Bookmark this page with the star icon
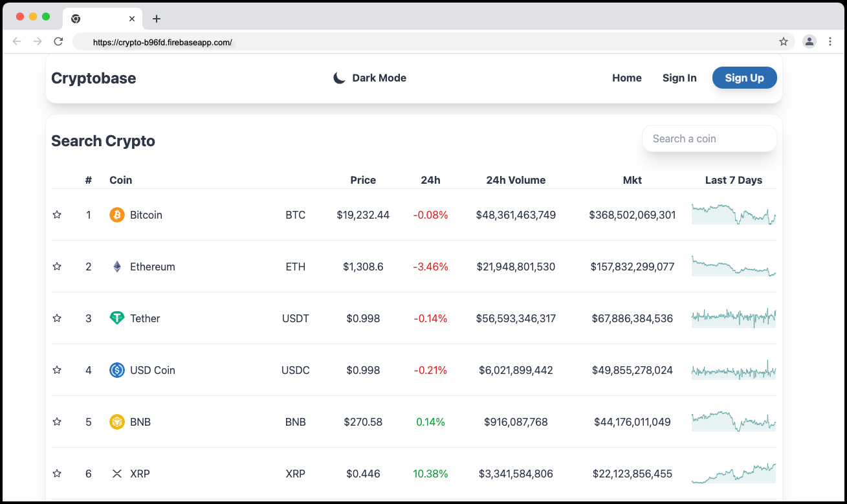This screenshot has width=847, height=504. (784, 41)
